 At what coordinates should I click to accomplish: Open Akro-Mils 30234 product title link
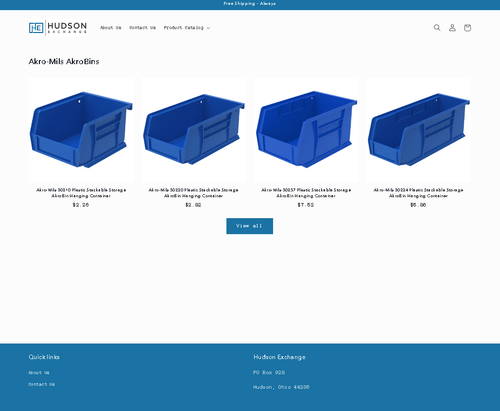pyautogui.click(x=418, y=193)
